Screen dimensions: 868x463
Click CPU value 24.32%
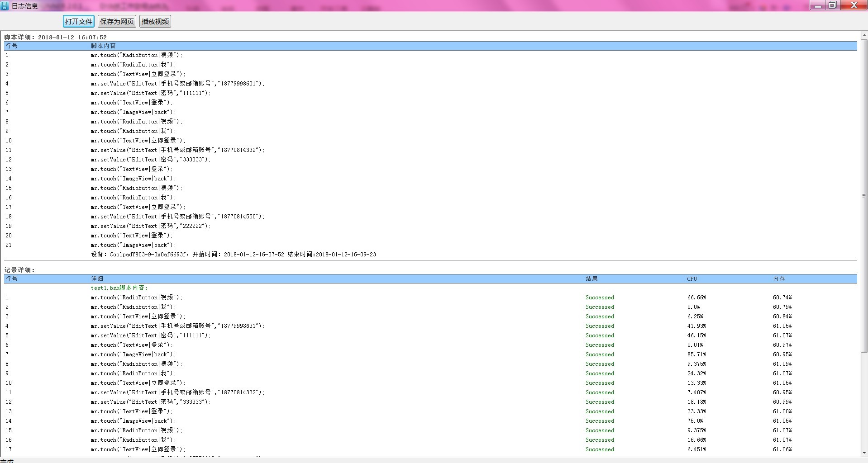pyautogui.click(x=696, y=373)
